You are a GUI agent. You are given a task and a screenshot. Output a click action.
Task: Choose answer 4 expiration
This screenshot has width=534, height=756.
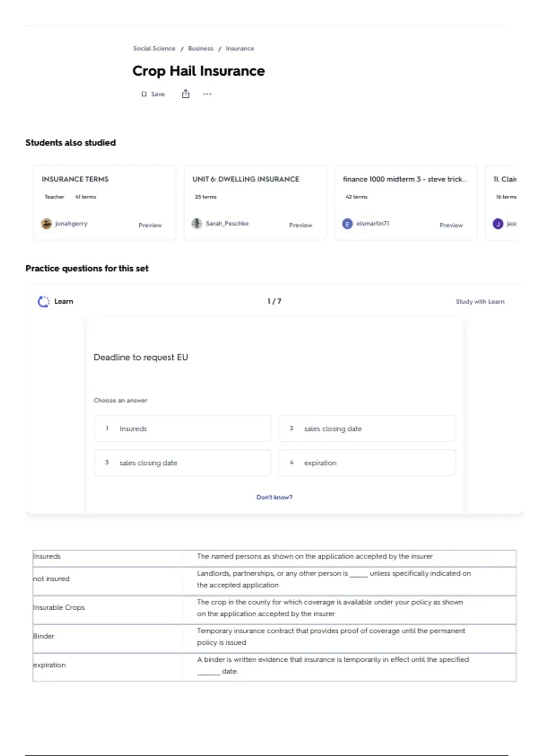pyautogui.click(x=367, y=463)
